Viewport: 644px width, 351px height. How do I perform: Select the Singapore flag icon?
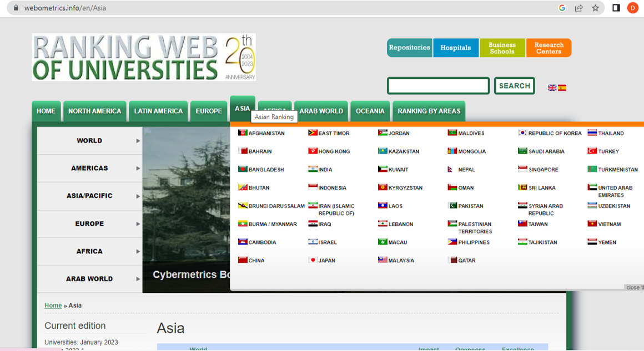[521, 169]
